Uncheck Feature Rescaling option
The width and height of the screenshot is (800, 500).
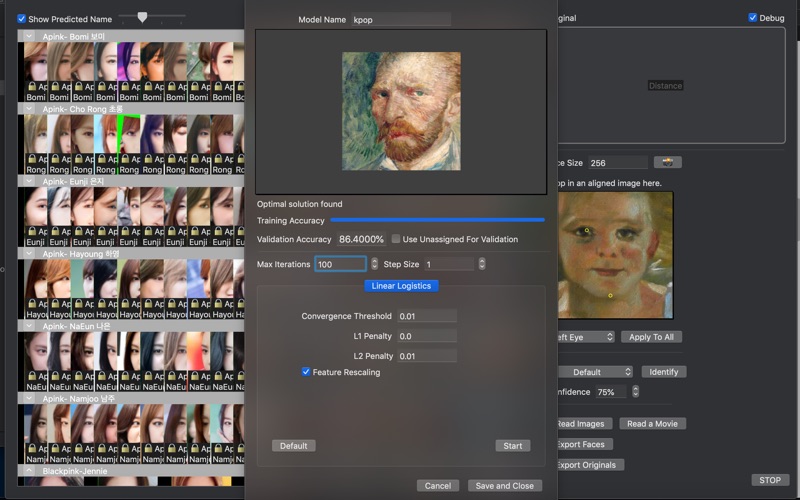tap(306, 372)
